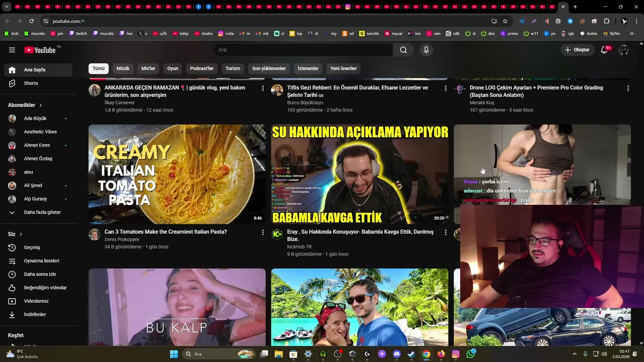Reload the page in Chrome

click(x=31, y=21)
